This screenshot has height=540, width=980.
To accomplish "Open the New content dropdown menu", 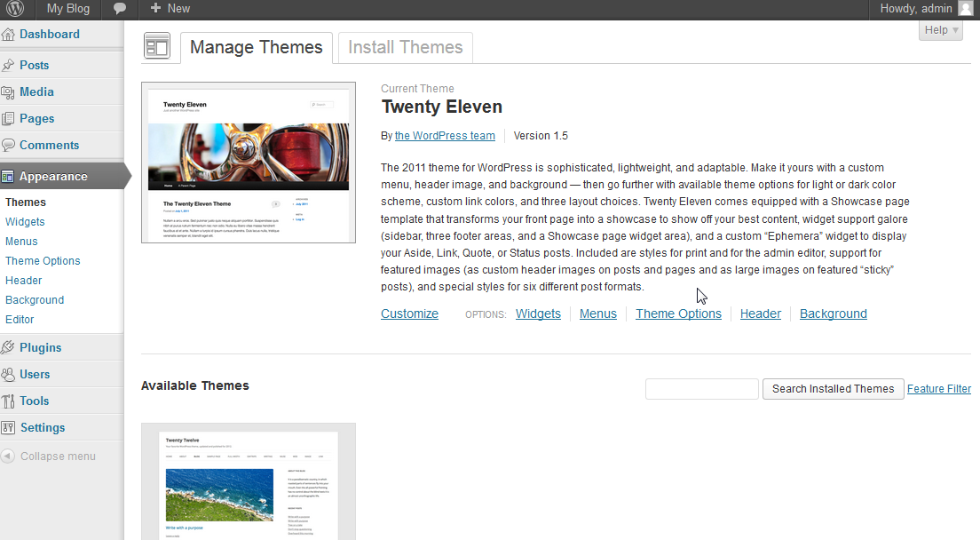I will click(170, 9).
